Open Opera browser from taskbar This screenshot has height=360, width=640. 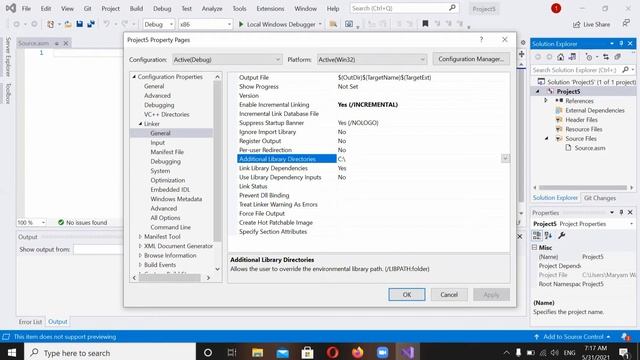click(333, 352)
